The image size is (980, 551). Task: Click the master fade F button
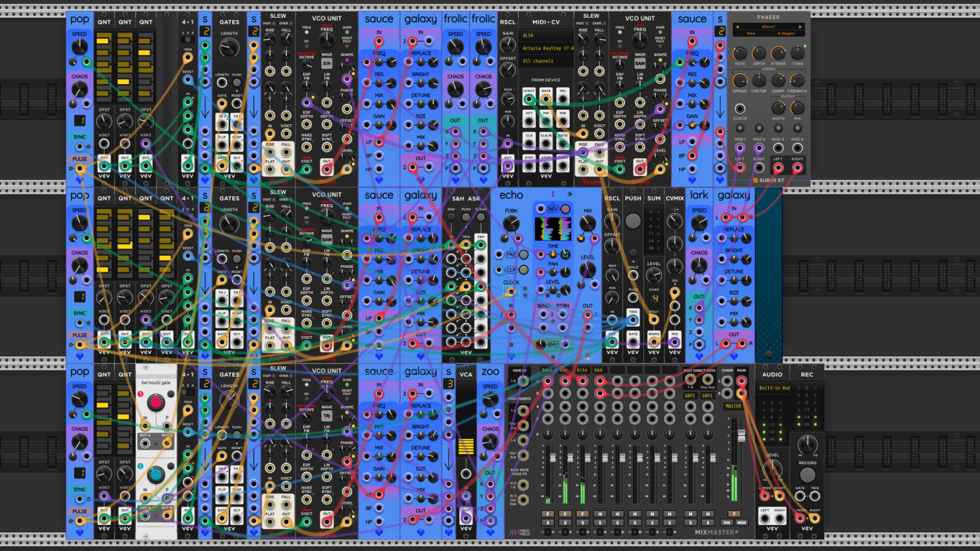coord(734,513)
